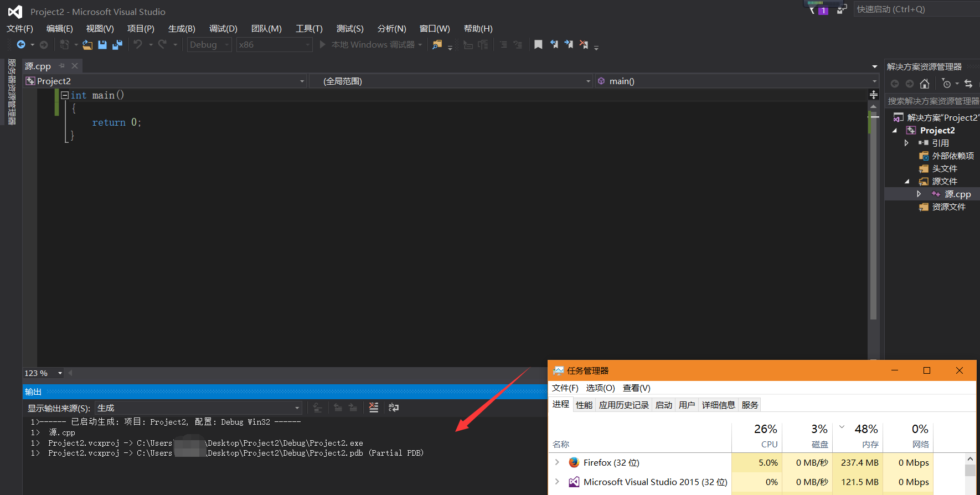Click the 快速启动 (Ctrl+Q) search box

point(917,9)
